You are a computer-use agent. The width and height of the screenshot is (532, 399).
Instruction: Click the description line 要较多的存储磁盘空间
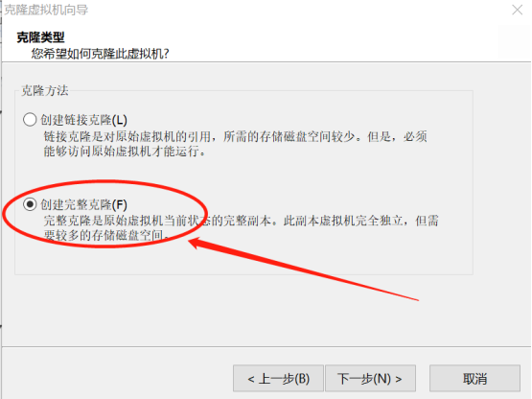click(106, 235)
